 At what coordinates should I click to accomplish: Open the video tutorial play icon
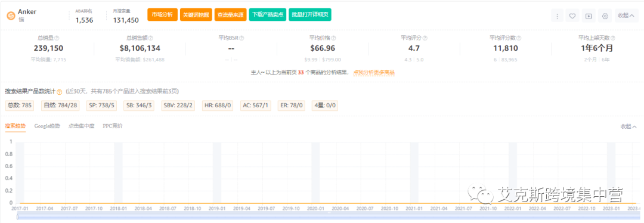coord(589,16)
